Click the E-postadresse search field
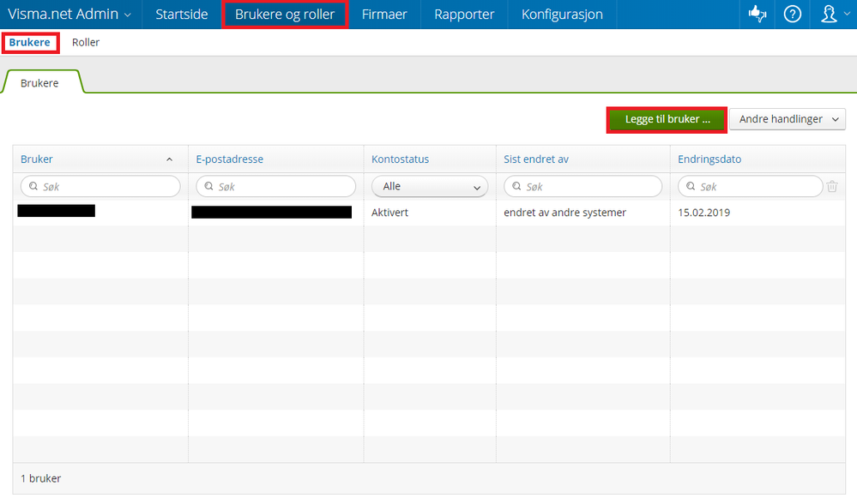The width and height of the screenshot is (857, 504). click(x=276, y=187)
